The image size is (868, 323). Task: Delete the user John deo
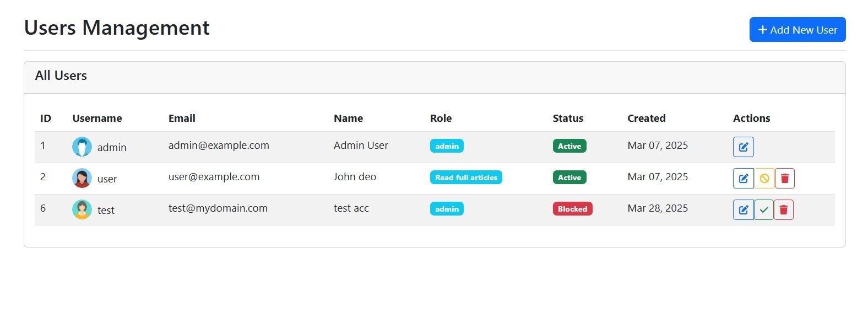pyautogui.click(x=785, y=179)
